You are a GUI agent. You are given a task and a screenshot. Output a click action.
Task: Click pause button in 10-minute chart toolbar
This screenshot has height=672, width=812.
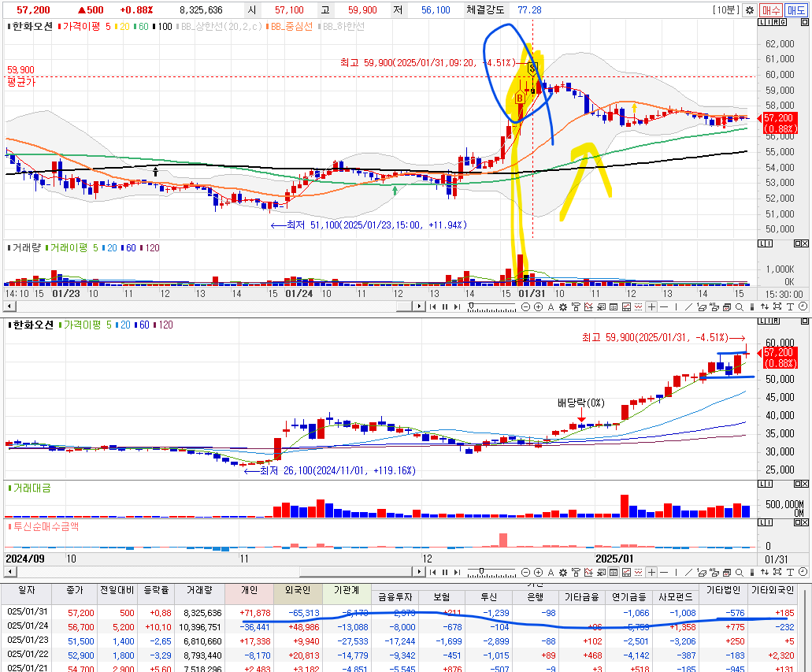(x=445, y=306)
